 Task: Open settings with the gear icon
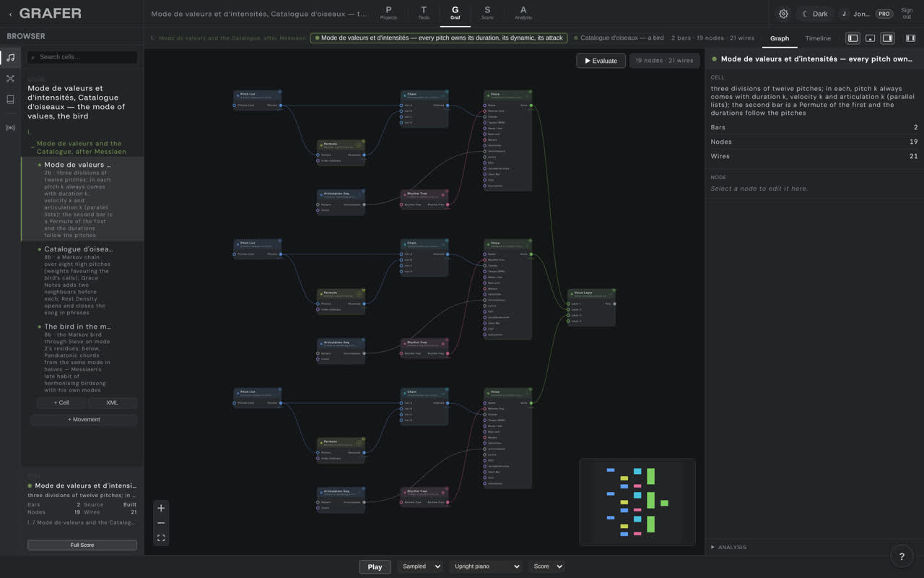(x=783, y=14)
